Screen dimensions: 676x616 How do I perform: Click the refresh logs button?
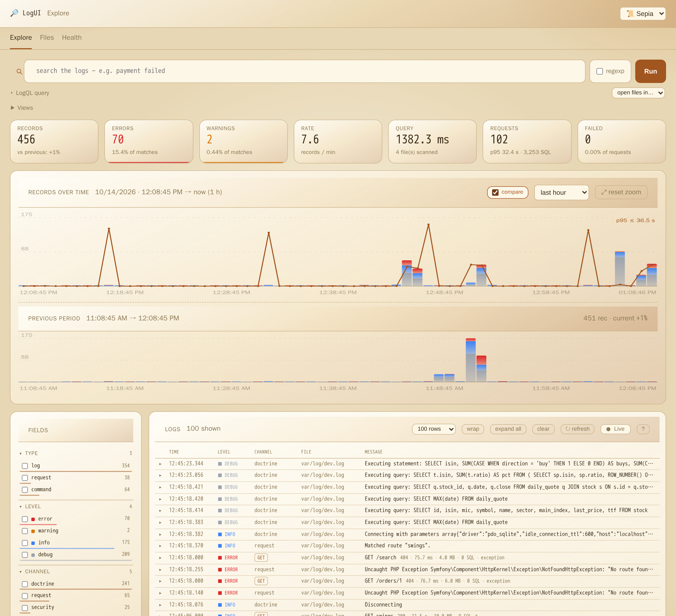coord(577,429)
